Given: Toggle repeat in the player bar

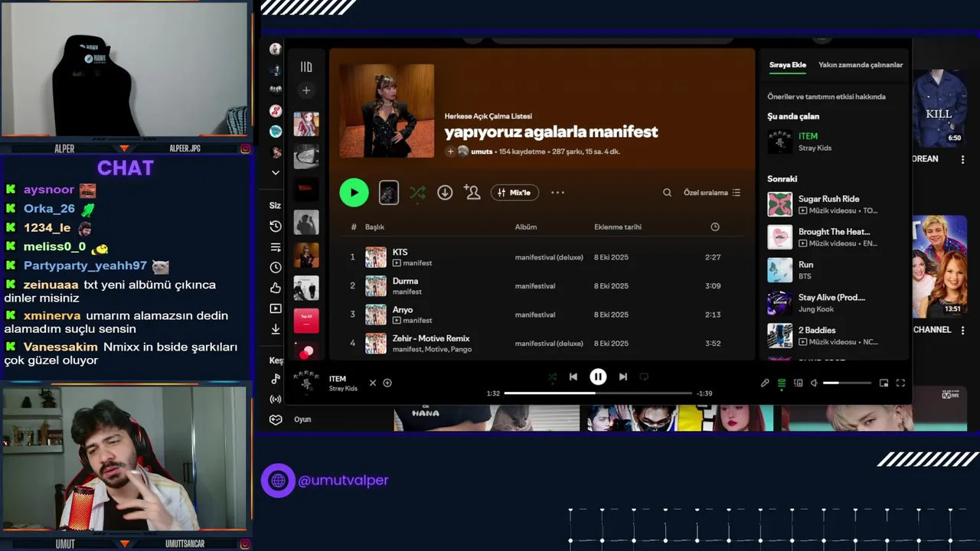Looking at the screenshot, I should click(x=644, y=377).
